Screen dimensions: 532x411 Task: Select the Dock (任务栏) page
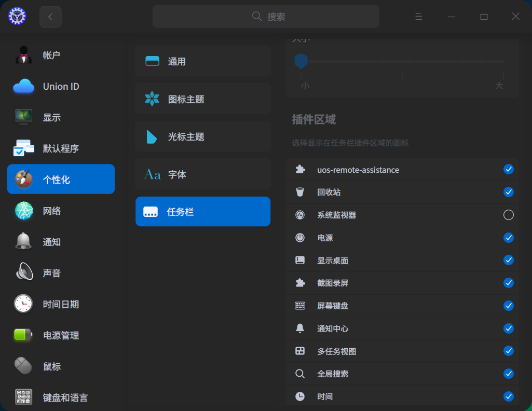point(203,212)
